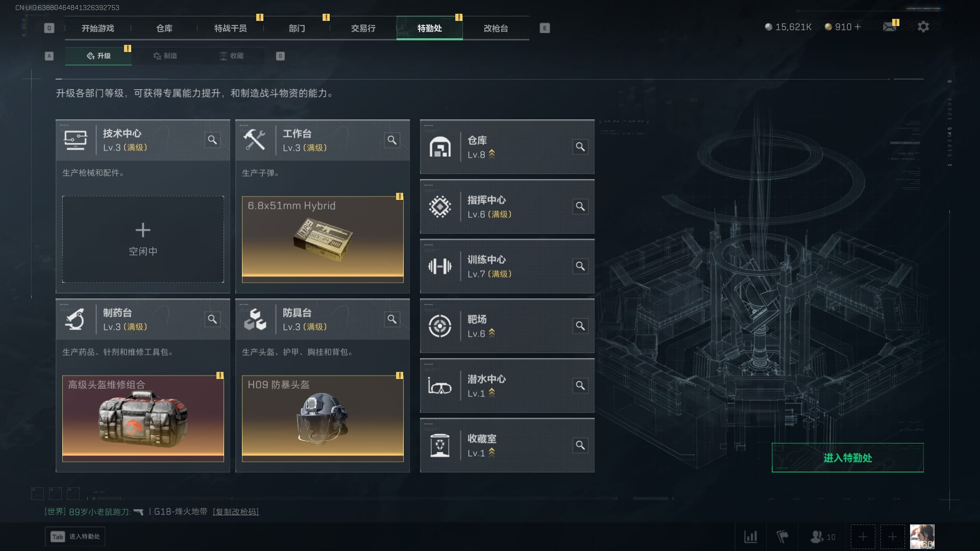Click the 进入特勤处 green button
The width and height of the screenshot is (980, 551).
[x=847, y=458]
